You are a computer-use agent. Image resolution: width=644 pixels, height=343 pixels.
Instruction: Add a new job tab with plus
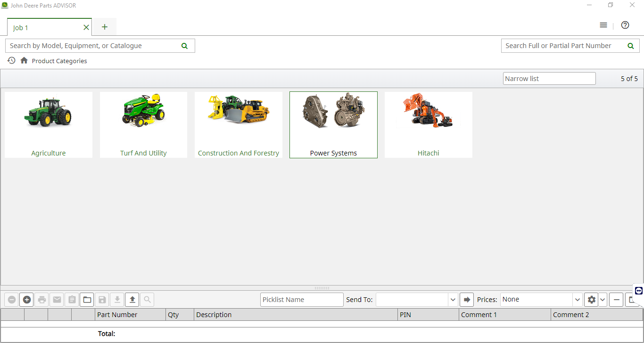coord(105,27)
